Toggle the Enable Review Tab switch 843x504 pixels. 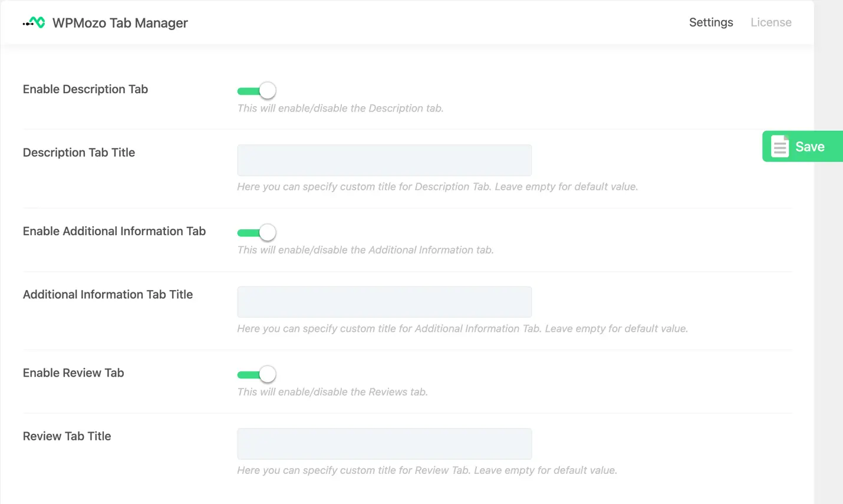click(x=256, y=374)
